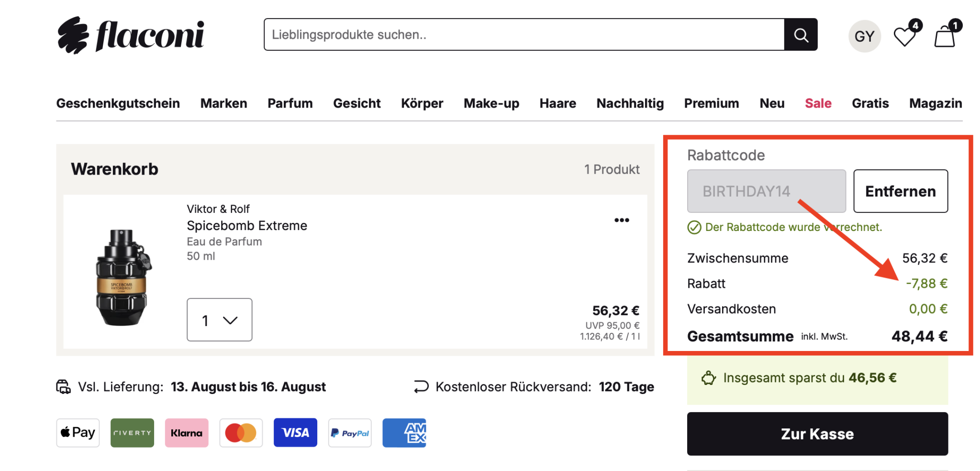Select the Riverty payment logo
Viewport: 980px width, 471px height.
click(x=132, y=433)
